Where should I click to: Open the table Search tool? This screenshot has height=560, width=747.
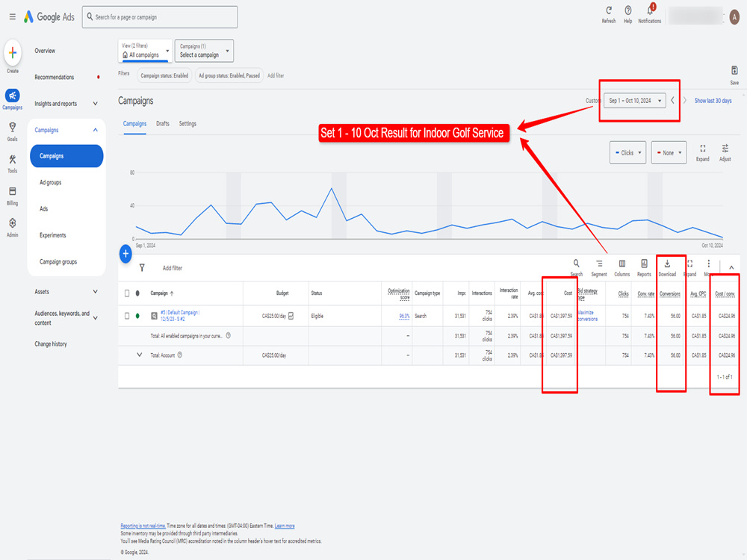click(x=577, y=264)
